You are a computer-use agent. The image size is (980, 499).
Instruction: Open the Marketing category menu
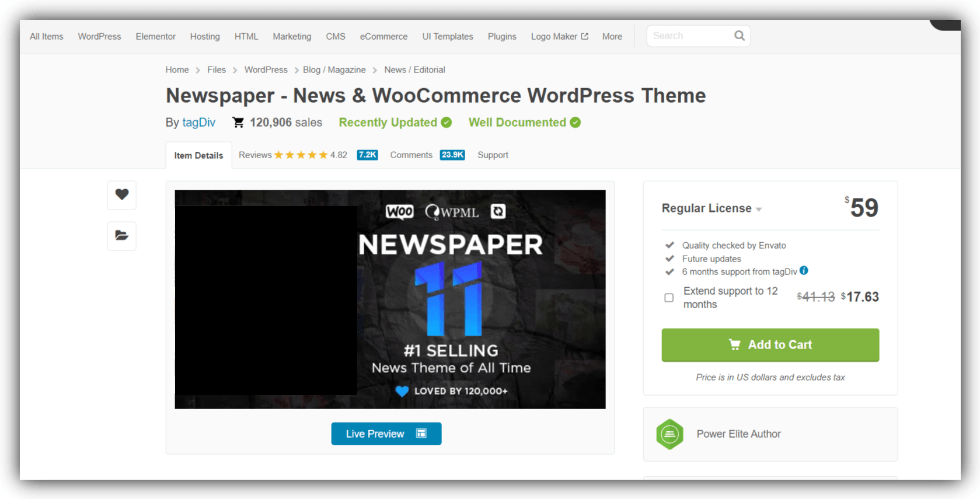pyautogui.click(x=292, y=36)
